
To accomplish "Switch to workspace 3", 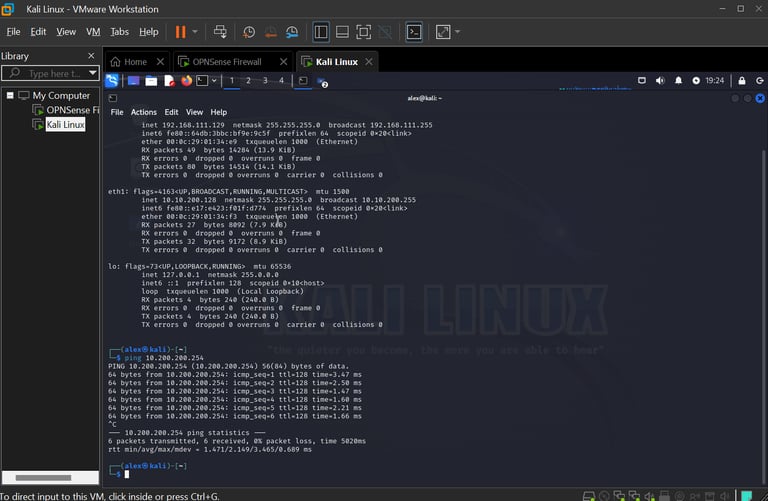I will point(265,81).
